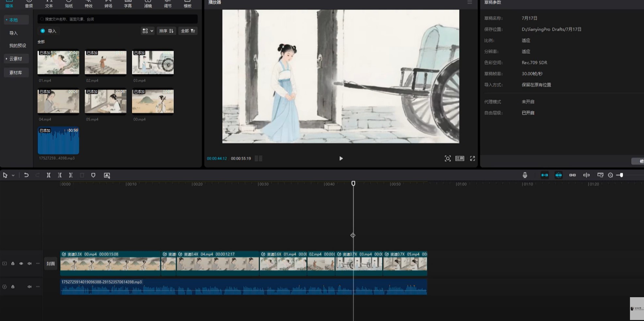Open the 全部 filter dropdown
Image resolution: width=644 pixels, height=321 pixels.
coord(188,31)
